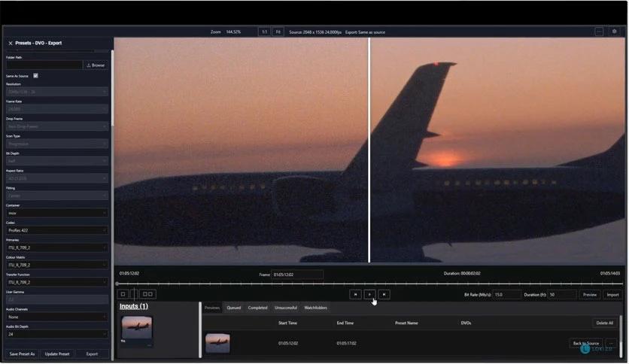Click the Bit Rate input field
This screenshot has height=364, width=629.
click(x=507, y=295)
